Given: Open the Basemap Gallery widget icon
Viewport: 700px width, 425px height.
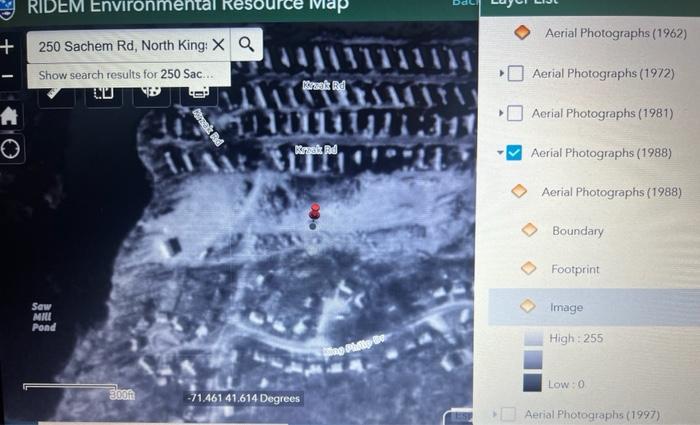Looking at the screenshot, I should [x=151, y=94].
